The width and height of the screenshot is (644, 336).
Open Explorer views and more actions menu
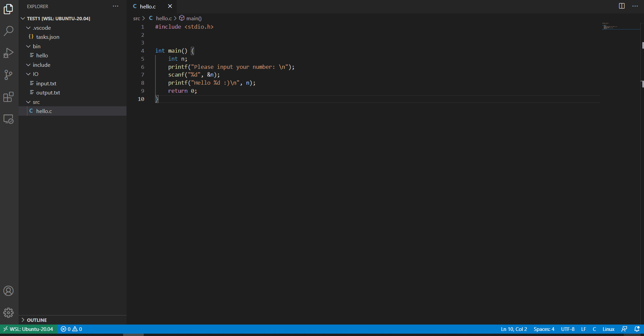(x=115, y=6)
